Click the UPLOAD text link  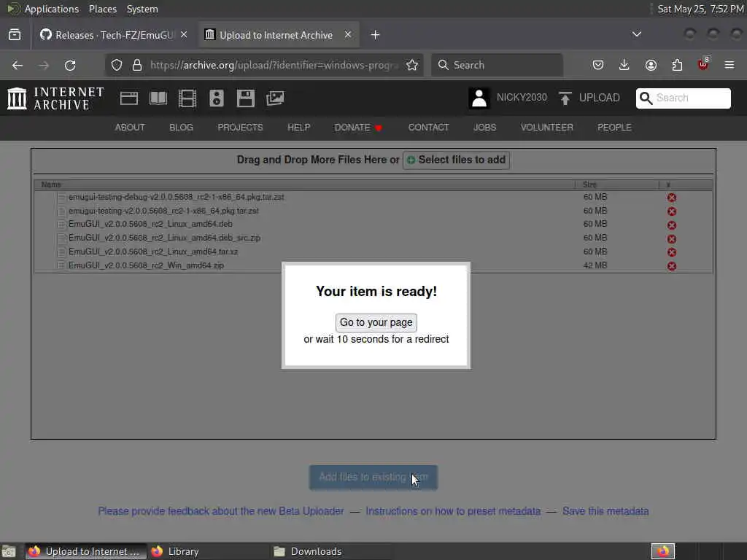tap(600, 98)
